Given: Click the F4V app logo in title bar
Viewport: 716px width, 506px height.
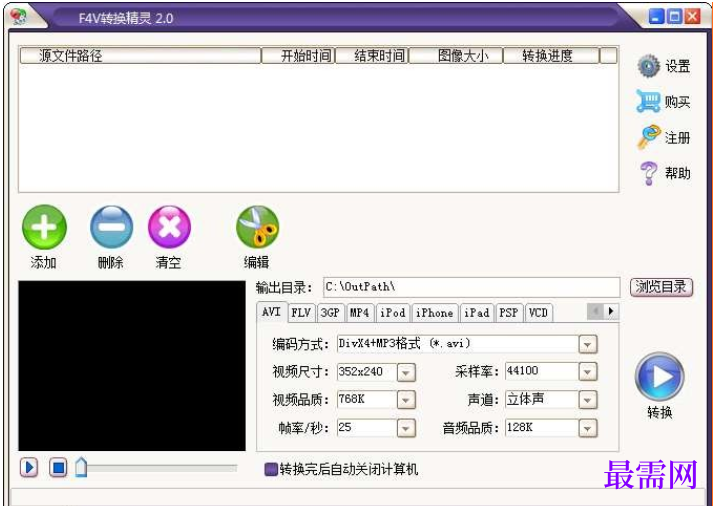Looking at the screenshot, I should tap(19, 16).
